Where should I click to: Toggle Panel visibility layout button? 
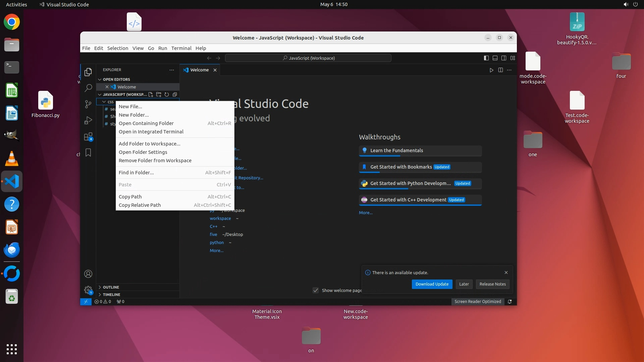(495, 58)
